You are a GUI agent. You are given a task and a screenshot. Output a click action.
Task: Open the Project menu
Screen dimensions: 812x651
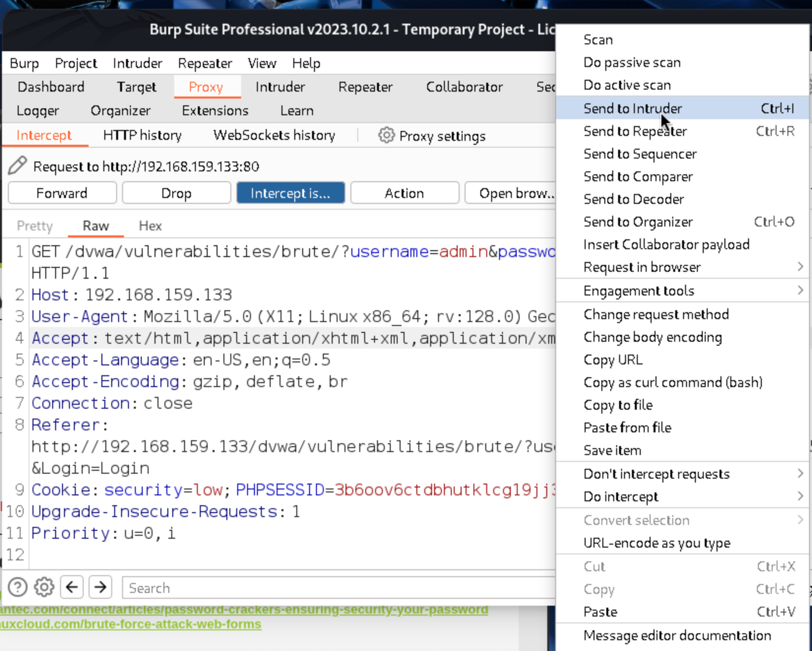pyautogui.click(x=76, y=64)
